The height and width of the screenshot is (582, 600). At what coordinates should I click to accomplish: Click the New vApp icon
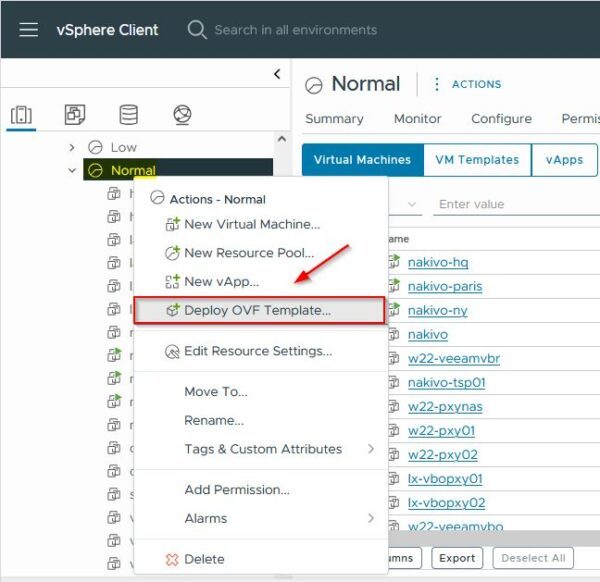pos(172,281)
